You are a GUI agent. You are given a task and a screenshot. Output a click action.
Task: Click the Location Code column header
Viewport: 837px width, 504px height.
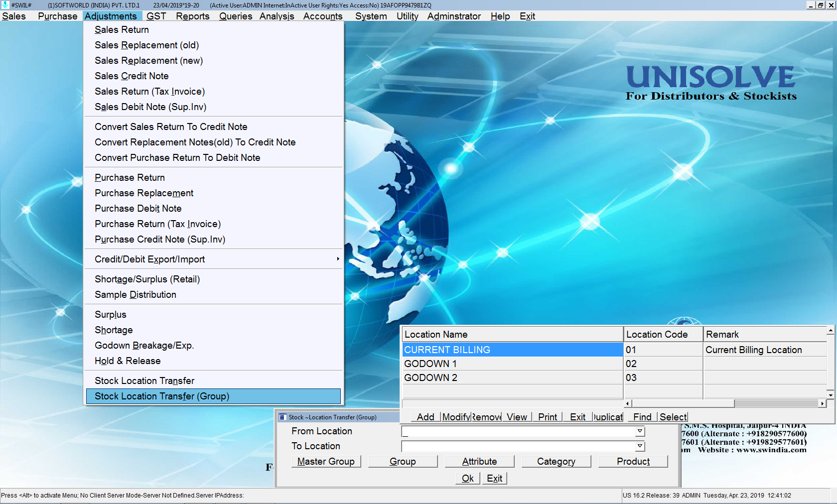click(663, 335)
